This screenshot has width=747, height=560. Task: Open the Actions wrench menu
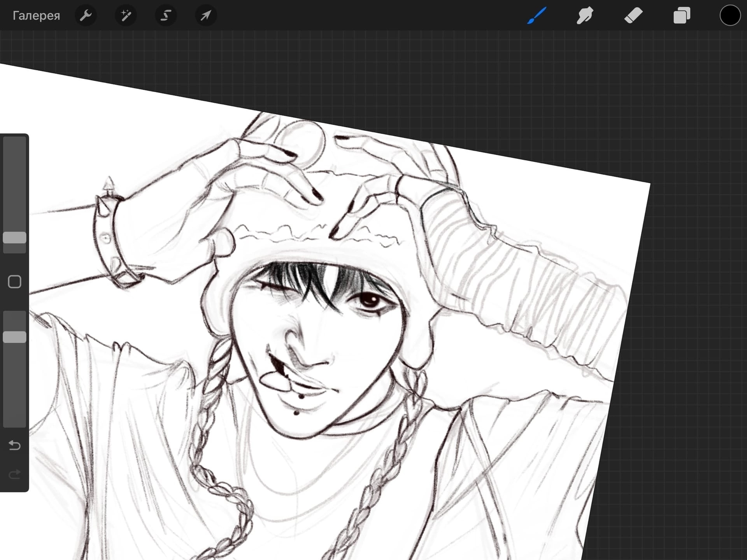(86, 16)
